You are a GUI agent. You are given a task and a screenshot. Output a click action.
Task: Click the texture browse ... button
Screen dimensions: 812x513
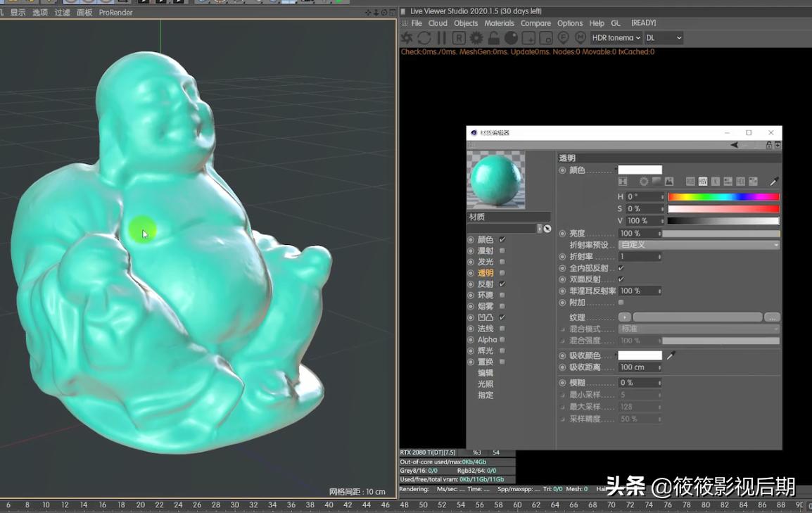[x=772, y=317]
